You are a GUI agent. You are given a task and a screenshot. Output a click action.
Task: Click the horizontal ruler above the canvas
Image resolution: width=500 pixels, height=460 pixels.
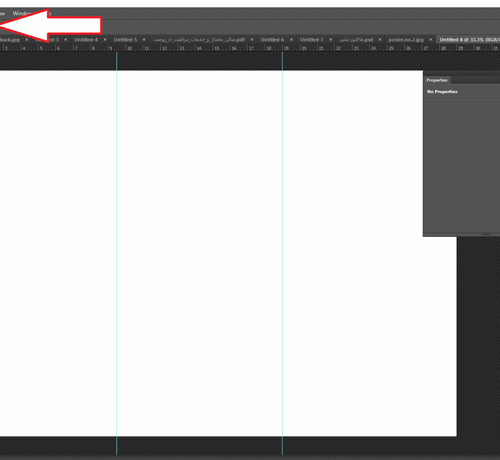coord(250,48)
